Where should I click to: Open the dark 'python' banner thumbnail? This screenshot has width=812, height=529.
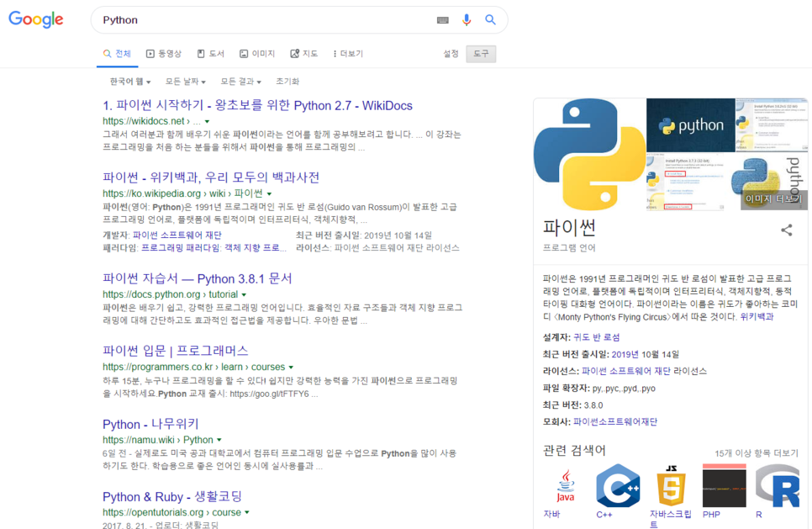(690, 124)
